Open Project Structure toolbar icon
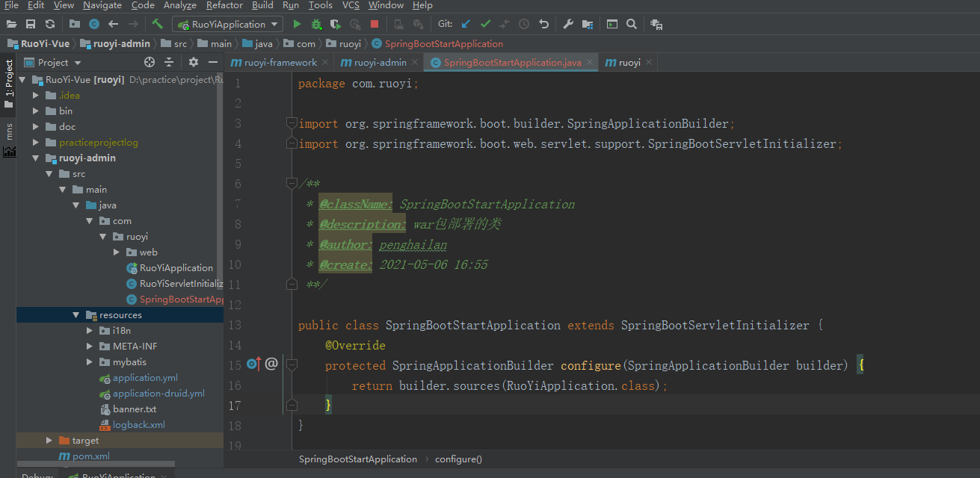Screen dimensions: 980x478 tap(588, 24)
